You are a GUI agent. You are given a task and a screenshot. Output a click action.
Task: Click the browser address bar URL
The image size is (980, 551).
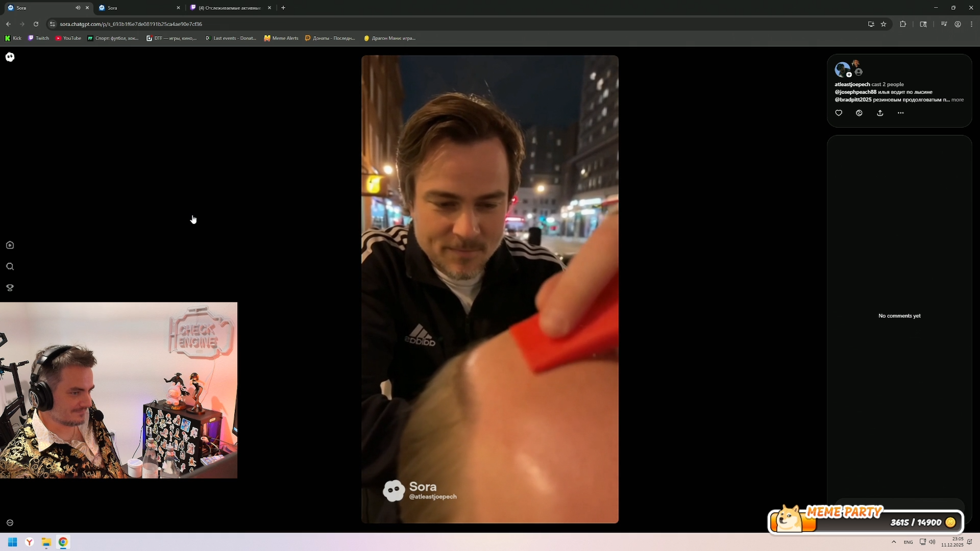tap(131, 24)
